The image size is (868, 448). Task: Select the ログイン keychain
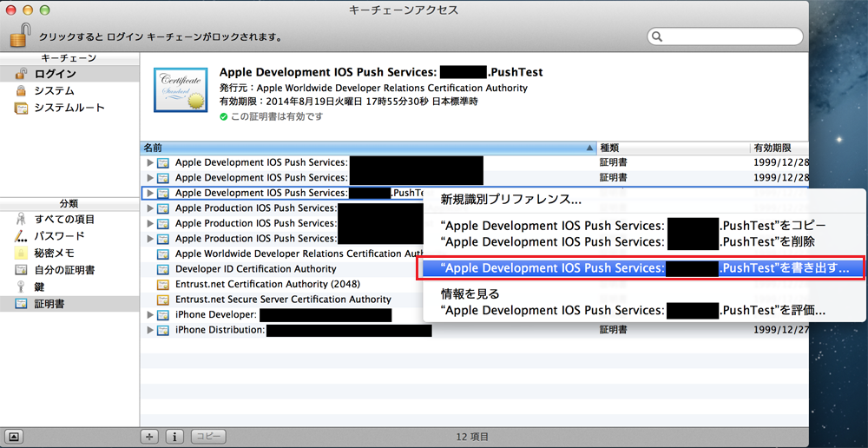point(69,74)
